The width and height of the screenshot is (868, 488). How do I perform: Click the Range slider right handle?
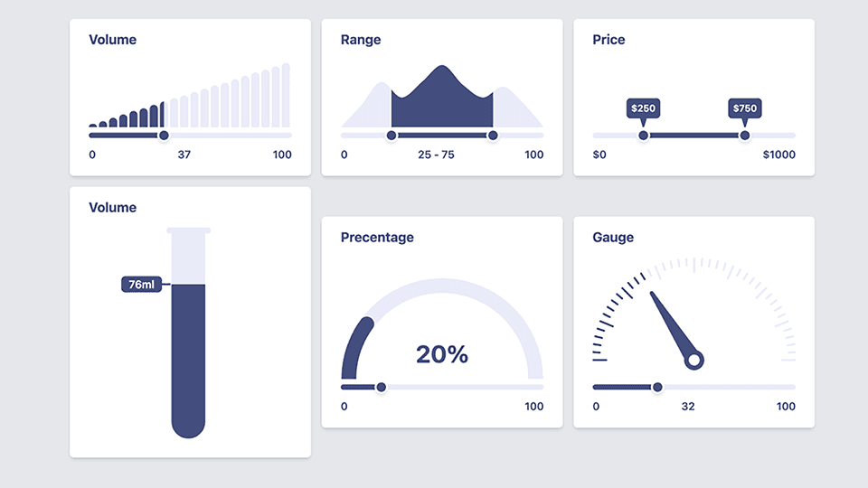click(x=493, y=136)
